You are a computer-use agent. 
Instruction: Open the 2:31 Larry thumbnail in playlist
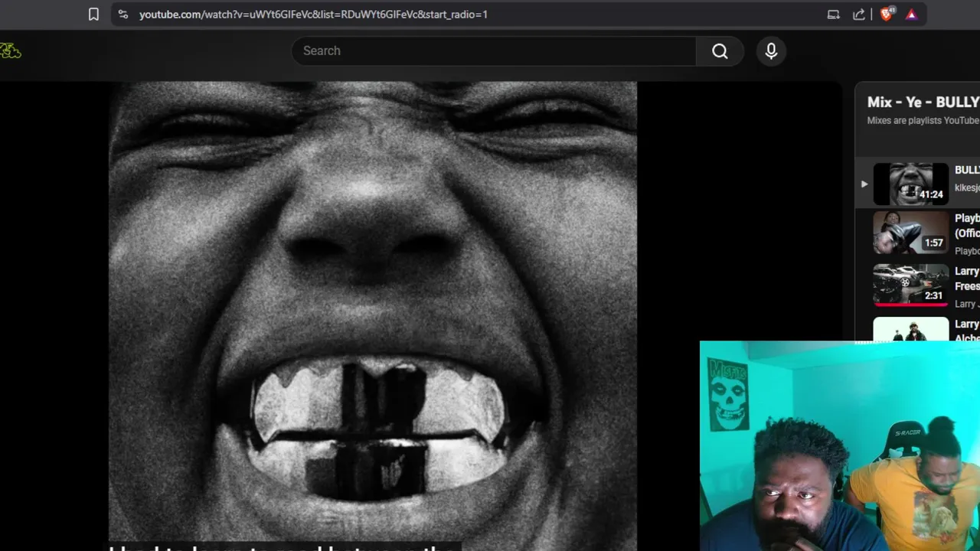click(911, 285)
